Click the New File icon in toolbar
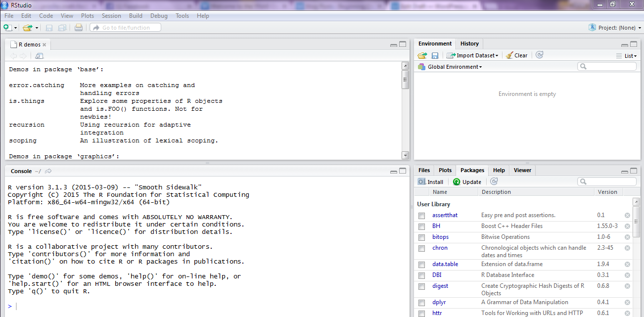 coord(7,28)
